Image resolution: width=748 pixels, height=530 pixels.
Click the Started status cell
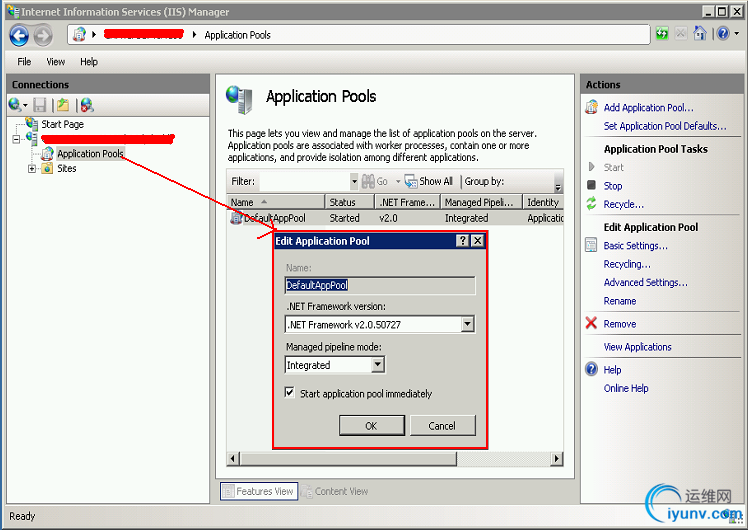(x=344, y=218)
